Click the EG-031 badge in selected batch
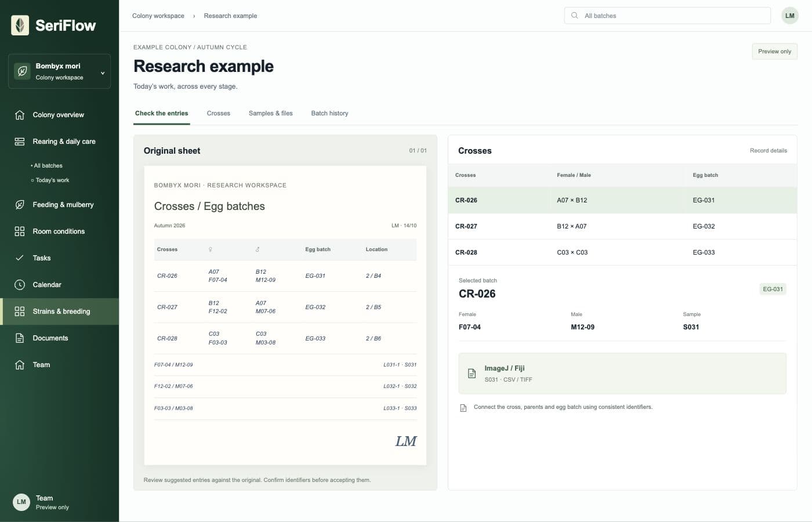This screenshot has width=812, height=522. coord(773,289)
